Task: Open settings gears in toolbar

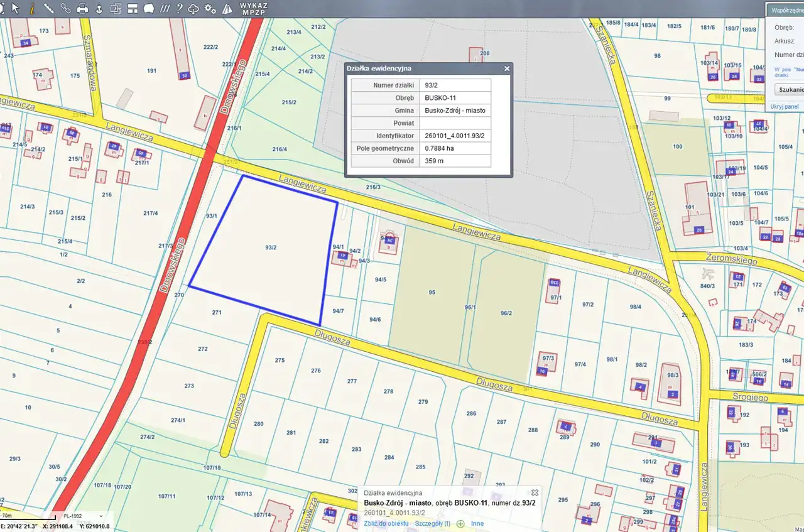Action: 210,8
